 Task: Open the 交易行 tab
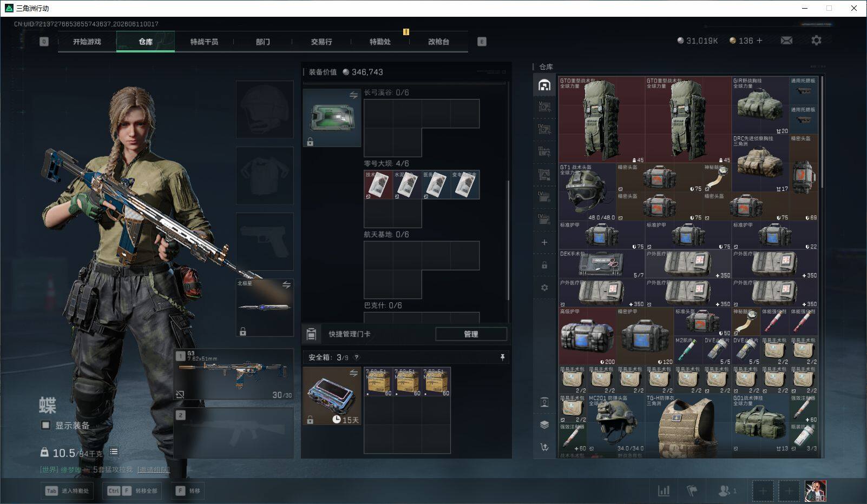click(321, 42)
